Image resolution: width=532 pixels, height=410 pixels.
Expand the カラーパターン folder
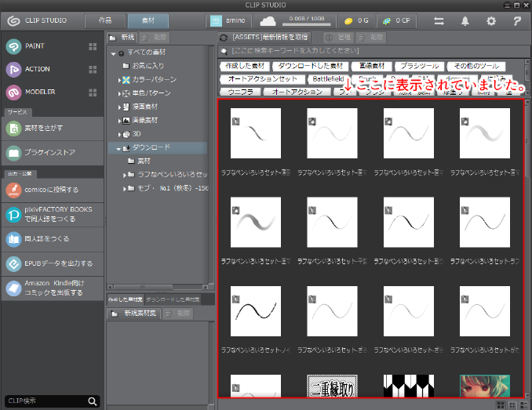point(119,80)
